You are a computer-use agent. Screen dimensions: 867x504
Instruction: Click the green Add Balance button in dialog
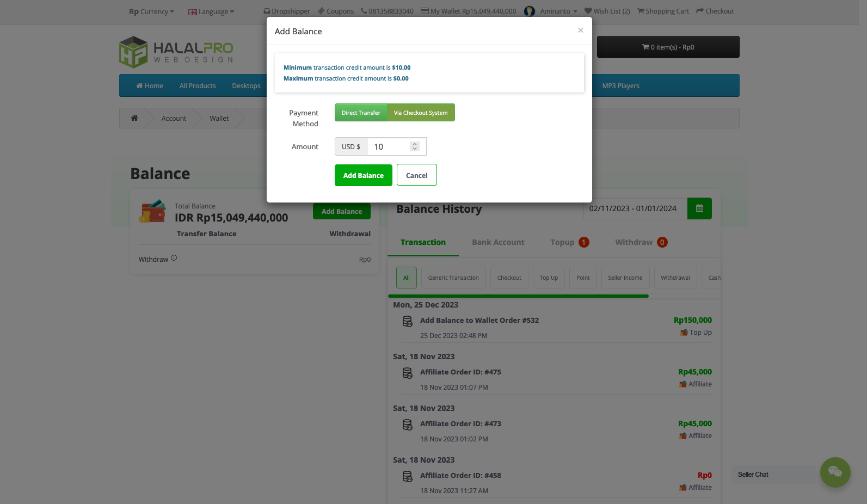[x=364, y=175]
